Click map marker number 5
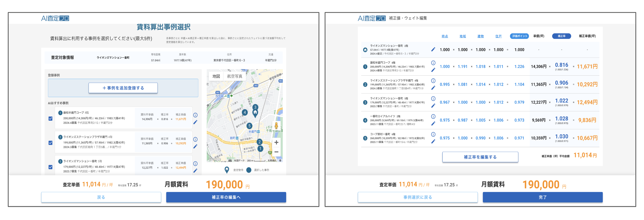The width and height of the screenshot is (644, 220). 249,126
